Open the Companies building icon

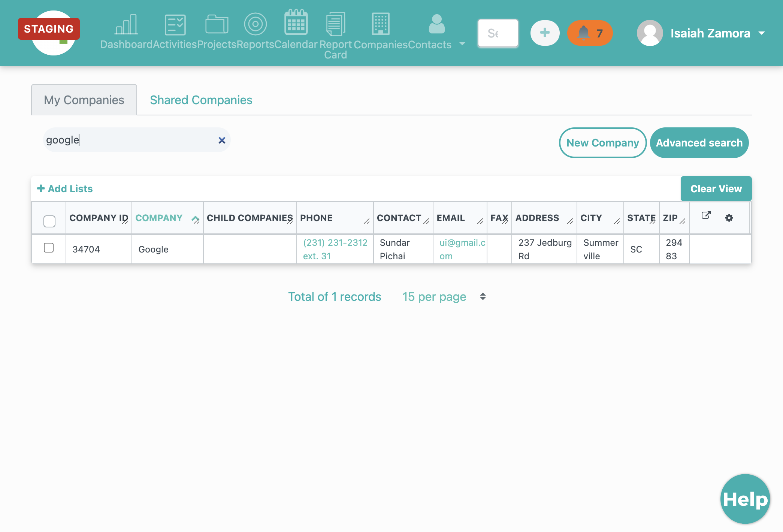click(x=381, y=24)
